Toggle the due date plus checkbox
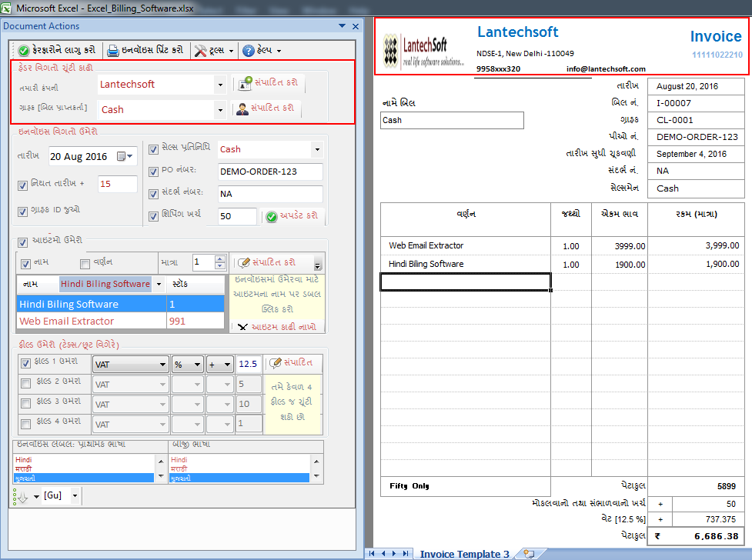The height and width of the screenshot is (560, 752). [x=22, y=185]
